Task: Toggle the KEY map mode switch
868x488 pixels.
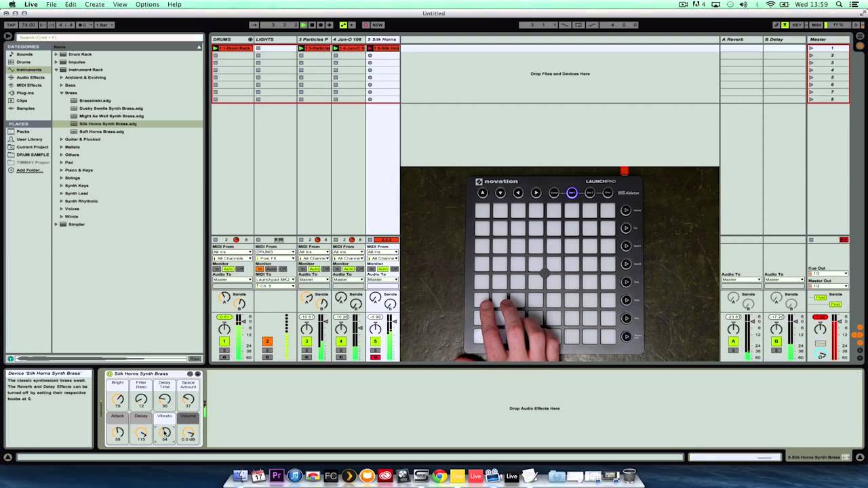Action: pyautogui.click(x=797, y=25)
